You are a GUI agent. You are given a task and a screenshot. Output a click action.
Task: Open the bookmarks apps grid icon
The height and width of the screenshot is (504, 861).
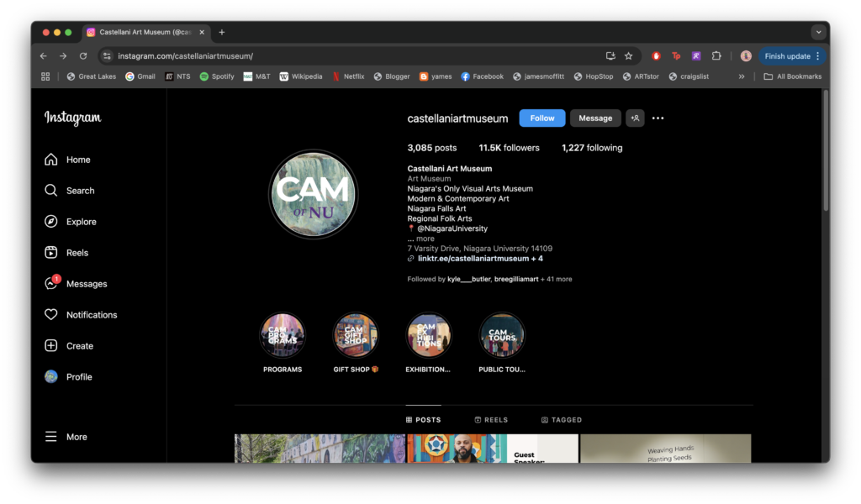click(x=45, y=76)
